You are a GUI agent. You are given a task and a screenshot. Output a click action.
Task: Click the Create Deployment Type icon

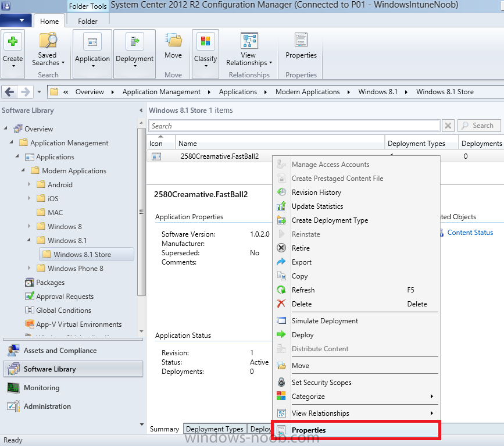point(281,220)
